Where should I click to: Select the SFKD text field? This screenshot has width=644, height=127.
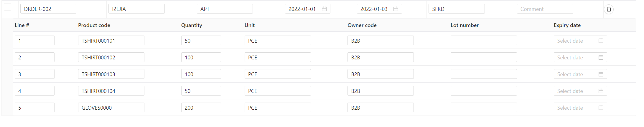coord(456,9)
